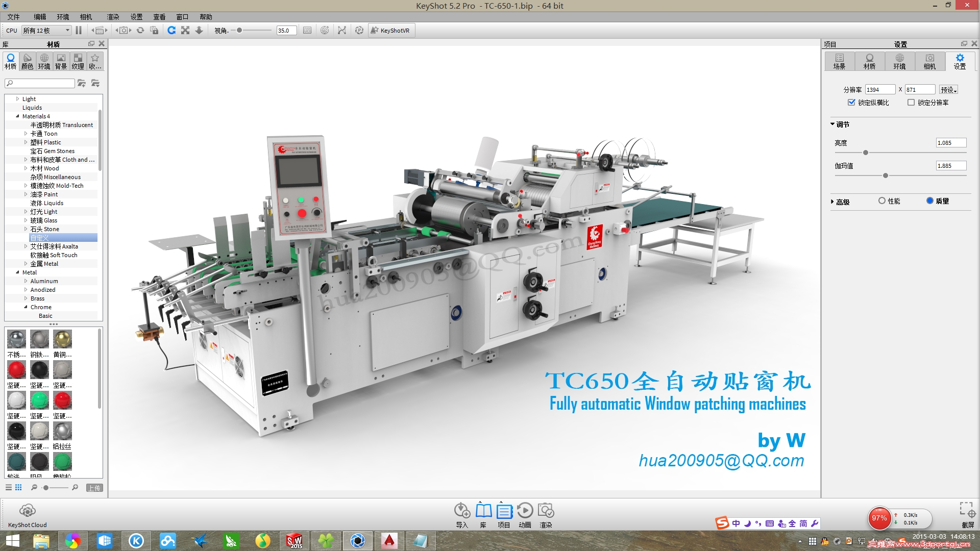Select the brass gold material thumbnail

pyautogui.click(x=62, y=339)
